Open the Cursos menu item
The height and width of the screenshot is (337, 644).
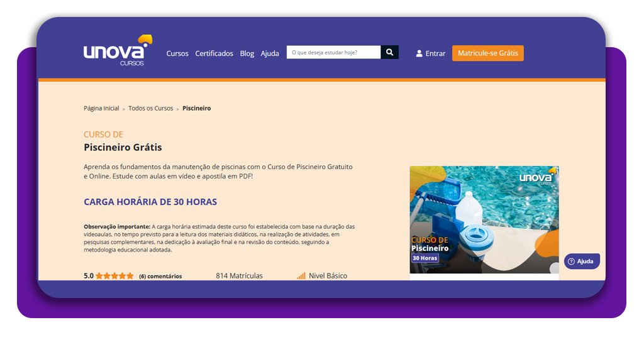pos(177,53)
